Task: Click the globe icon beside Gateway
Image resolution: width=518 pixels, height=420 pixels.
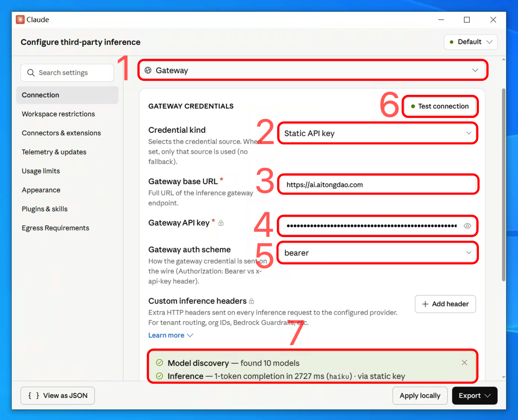Action: [148, 70]
